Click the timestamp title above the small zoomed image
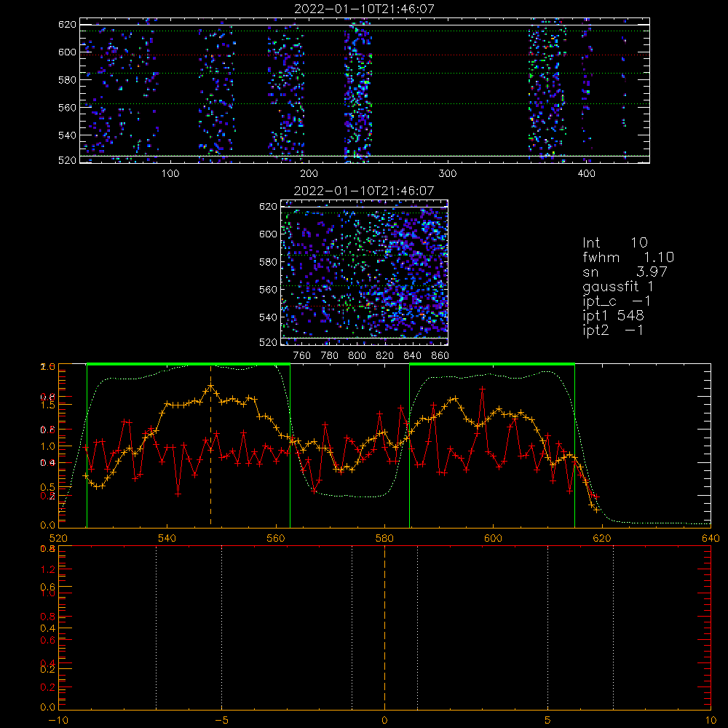This screenshot has height=728, width=728. [365, 191]
